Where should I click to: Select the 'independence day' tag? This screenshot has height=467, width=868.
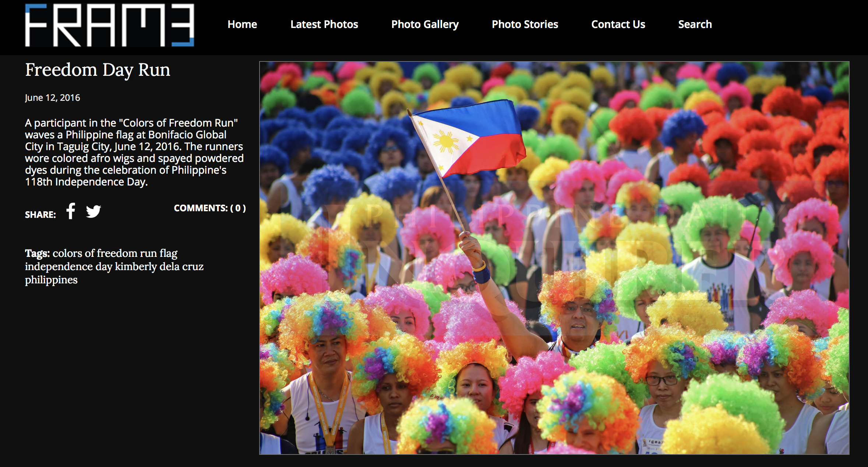(x=68, y=267)
